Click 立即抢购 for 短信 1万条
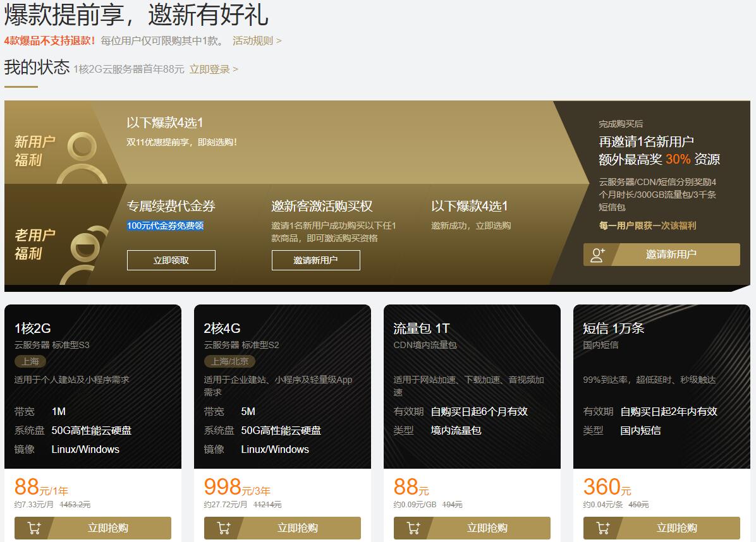The image size is (756, 542). [x=661, y=528]
